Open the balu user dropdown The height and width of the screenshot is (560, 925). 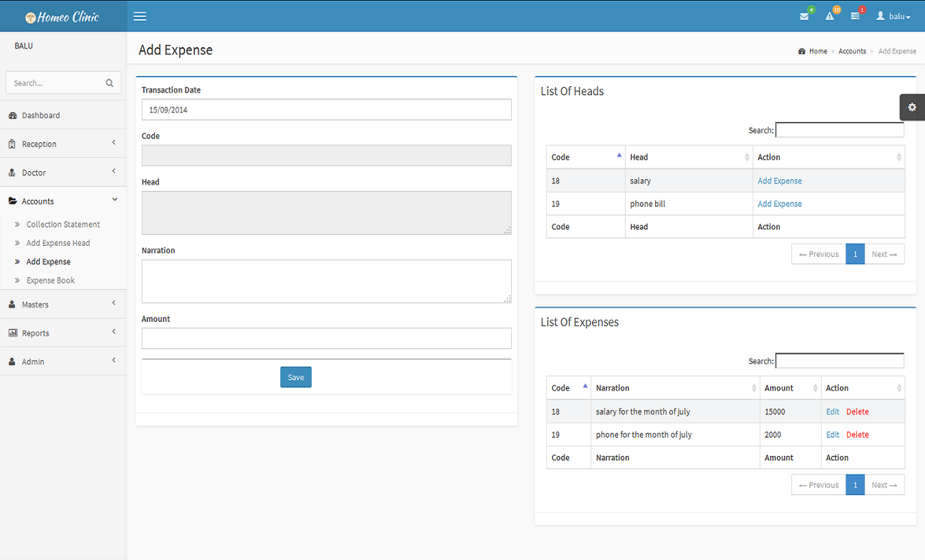click(893, 16)
